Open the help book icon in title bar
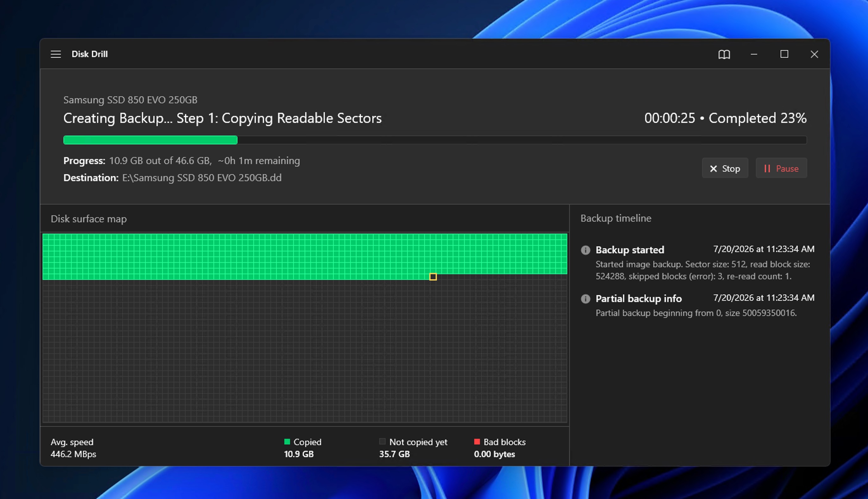Image resolution: width=868 pixels, height=499 pixels. tap(724, 54)
